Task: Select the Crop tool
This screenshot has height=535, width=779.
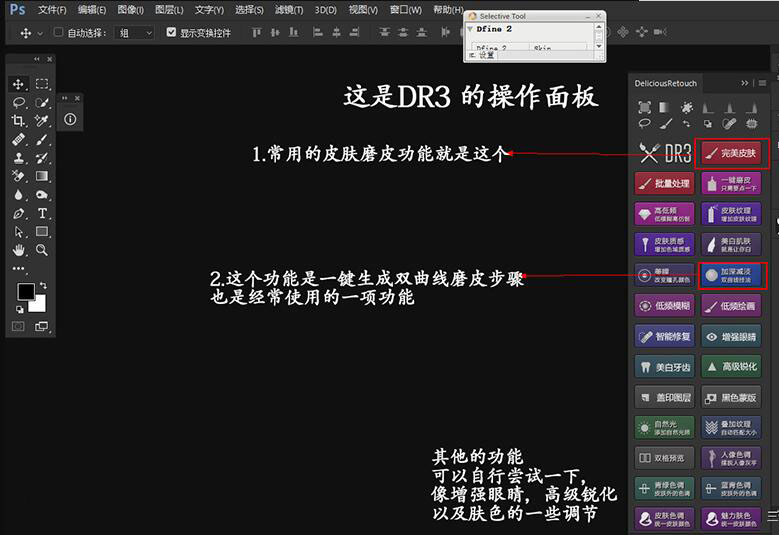Action: 18,121
